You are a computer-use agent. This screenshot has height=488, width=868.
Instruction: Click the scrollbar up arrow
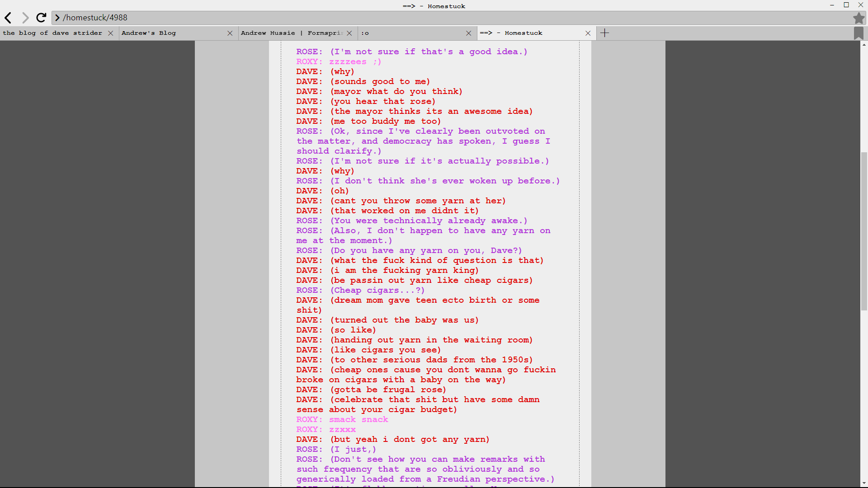click(864, 44)
